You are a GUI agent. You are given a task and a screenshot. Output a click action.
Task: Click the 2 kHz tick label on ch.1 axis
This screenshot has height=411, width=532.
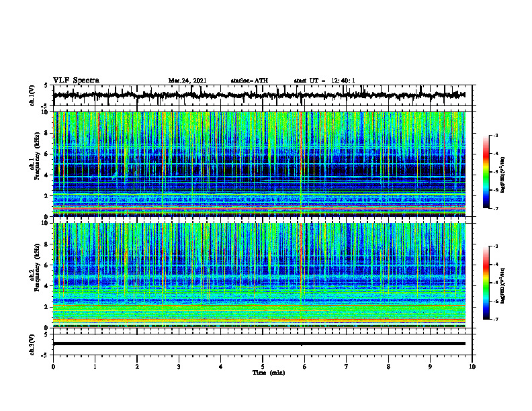[x=46, y=195]
